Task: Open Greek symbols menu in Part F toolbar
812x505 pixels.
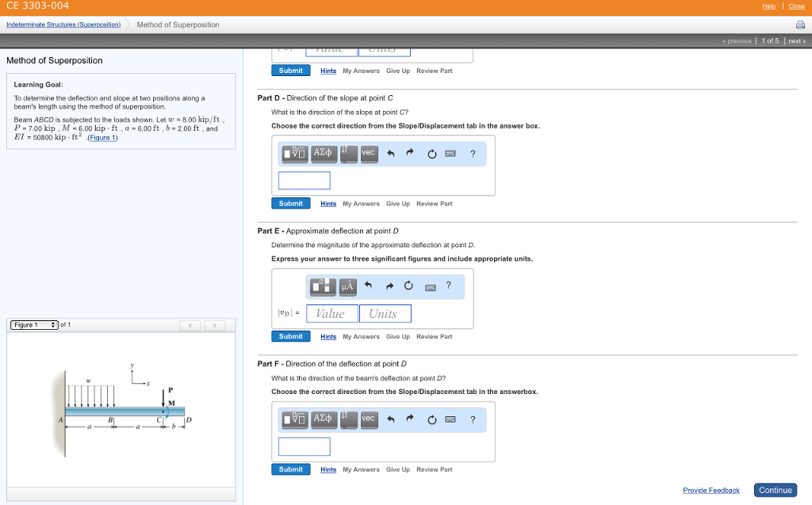Action: coord(323,419)
